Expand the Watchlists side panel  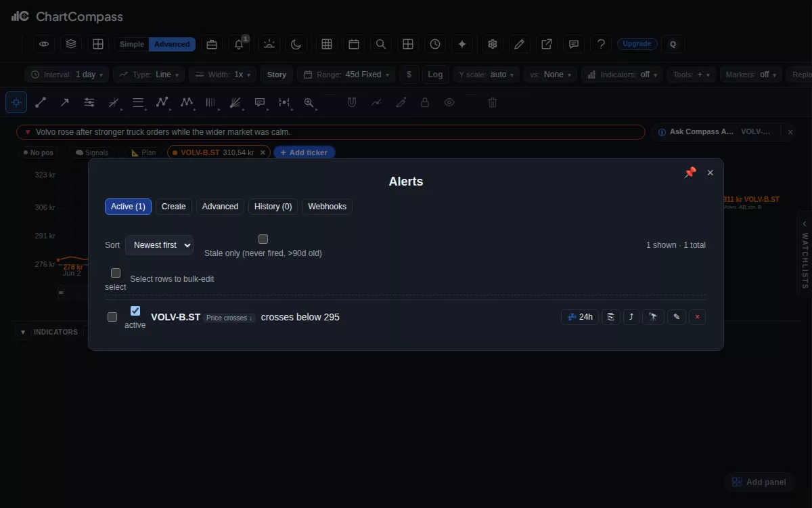point(805,254)
